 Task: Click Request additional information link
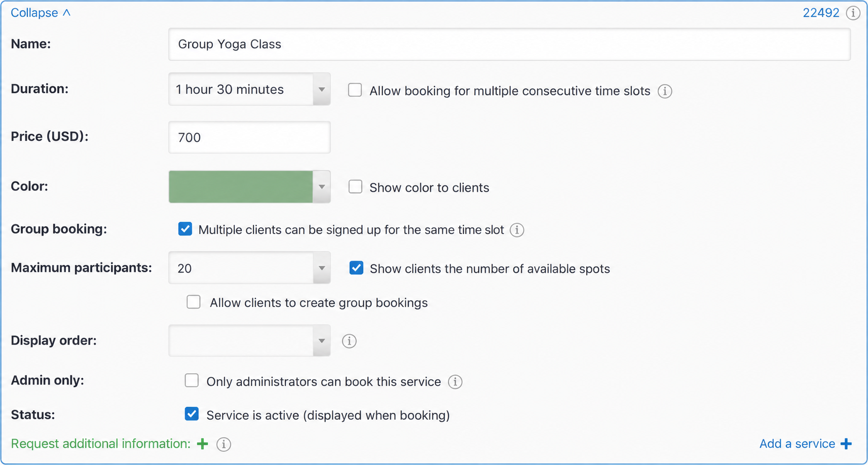coord(100,444)
